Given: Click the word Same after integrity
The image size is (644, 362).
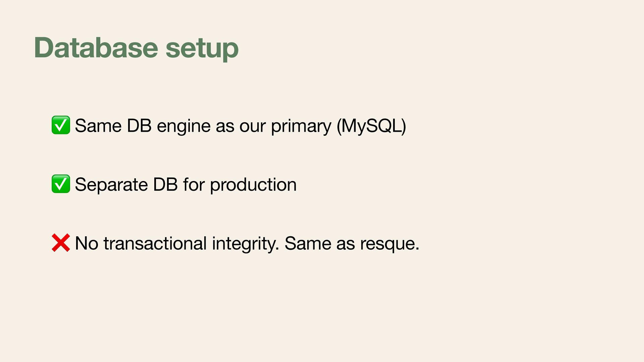Looking at the screenshot, I should [x=308, y=243].
